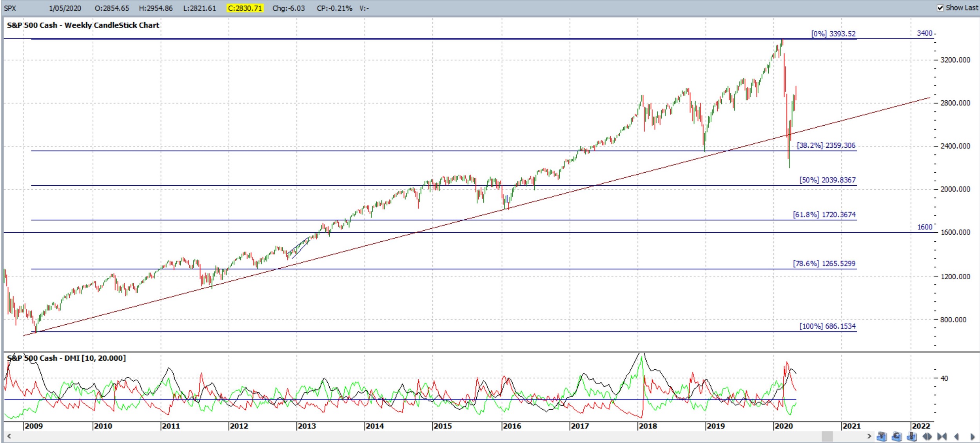Click the 1200.000 price axis label
The height and width of the screenshot is (443, 980).
(x=955, y=277)
